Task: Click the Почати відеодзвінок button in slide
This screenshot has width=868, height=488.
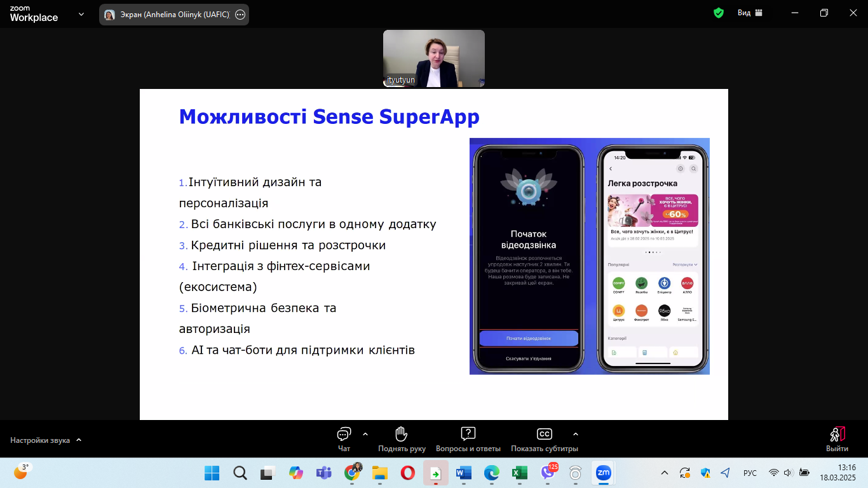Action: click(x=529, y=339)
